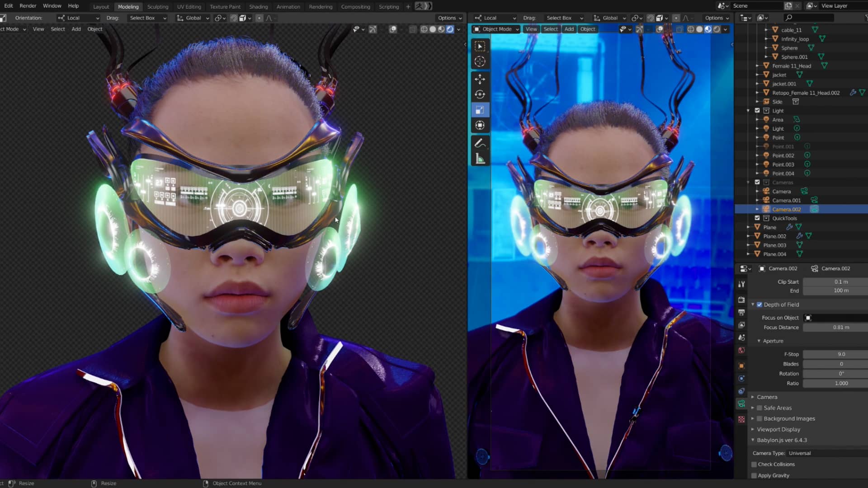Screen dimensions: 868x488
Task: Select Camera.002 in the outliner
Action: pos(787,209)
